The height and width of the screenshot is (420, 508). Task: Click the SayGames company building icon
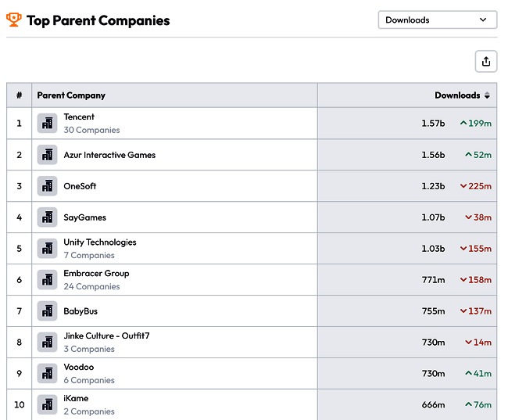point(47,217)
